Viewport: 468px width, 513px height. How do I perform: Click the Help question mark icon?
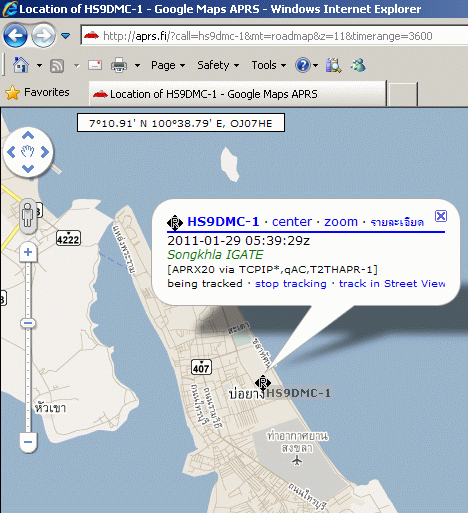pyautogui.click(x=303, y=65)
